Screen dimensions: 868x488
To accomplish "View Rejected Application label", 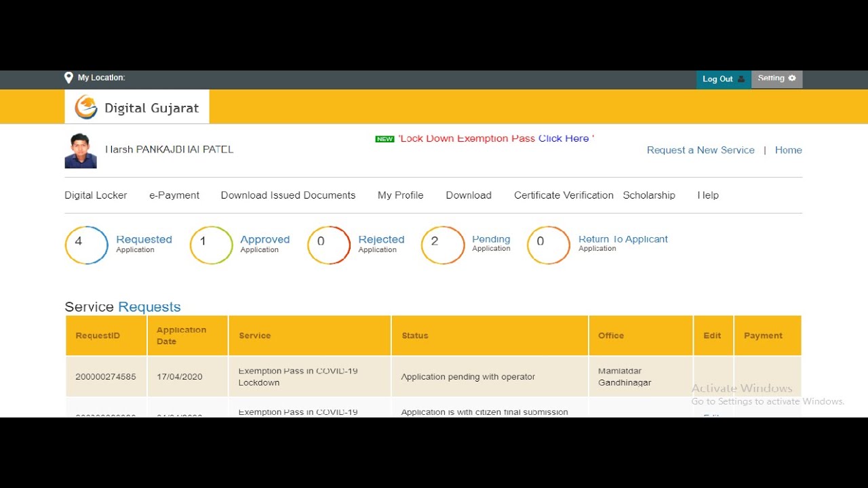I will click(x=381, y=243).
